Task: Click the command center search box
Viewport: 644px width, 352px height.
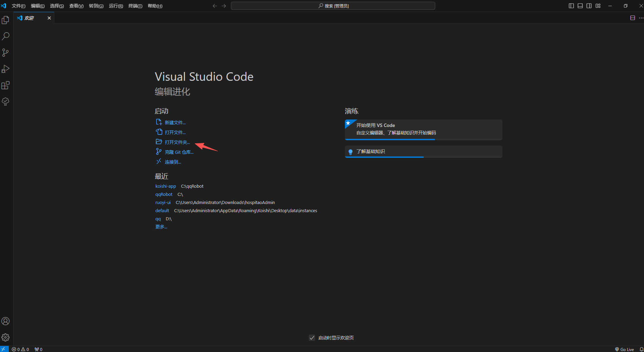Action: click(333, 6)
